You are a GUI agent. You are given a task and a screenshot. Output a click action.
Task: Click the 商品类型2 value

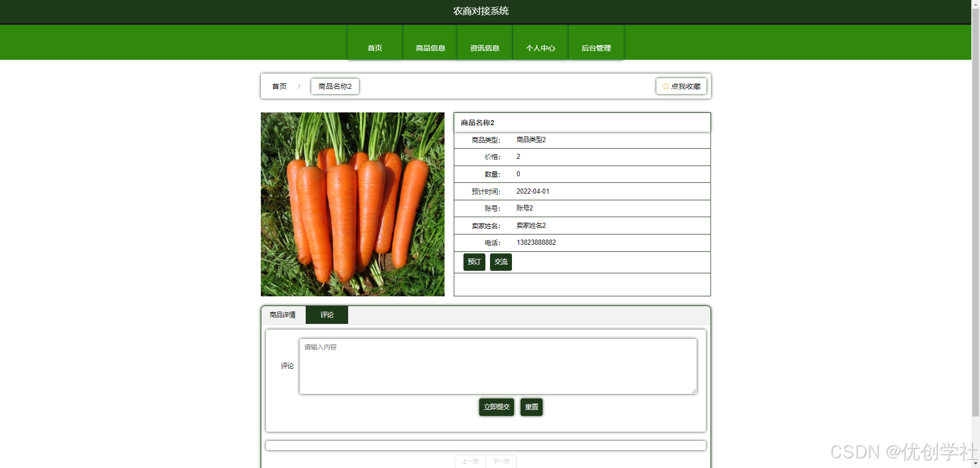point(531,140)
